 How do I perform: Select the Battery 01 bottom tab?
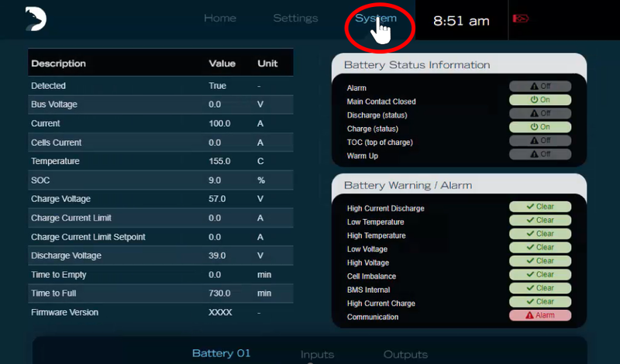(222, 353)
